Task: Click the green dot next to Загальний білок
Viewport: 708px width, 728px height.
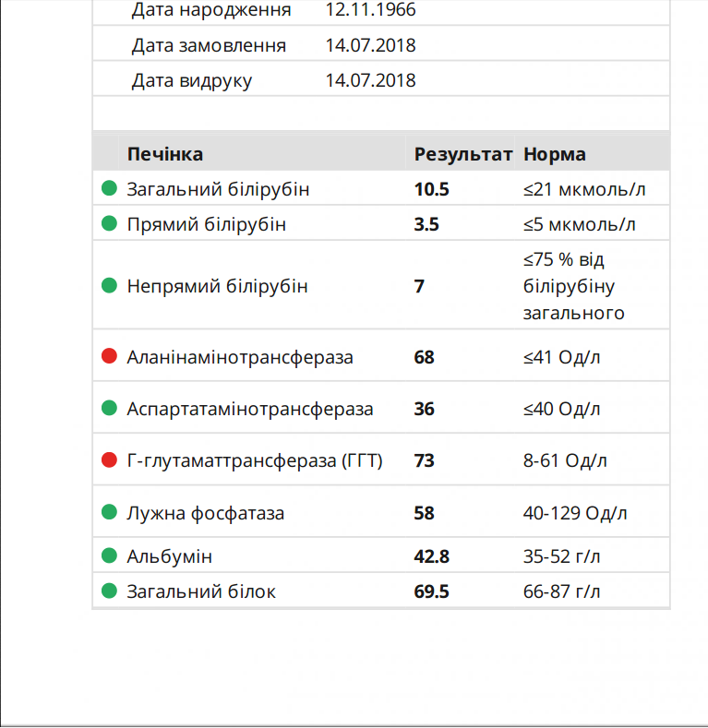Action: (x=109, y=591)
